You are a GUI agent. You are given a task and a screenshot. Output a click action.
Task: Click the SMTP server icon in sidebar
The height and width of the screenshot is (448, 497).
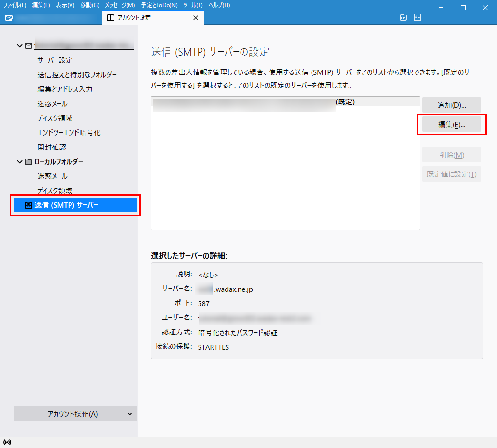pyautogui.click(x=28, y=205)
